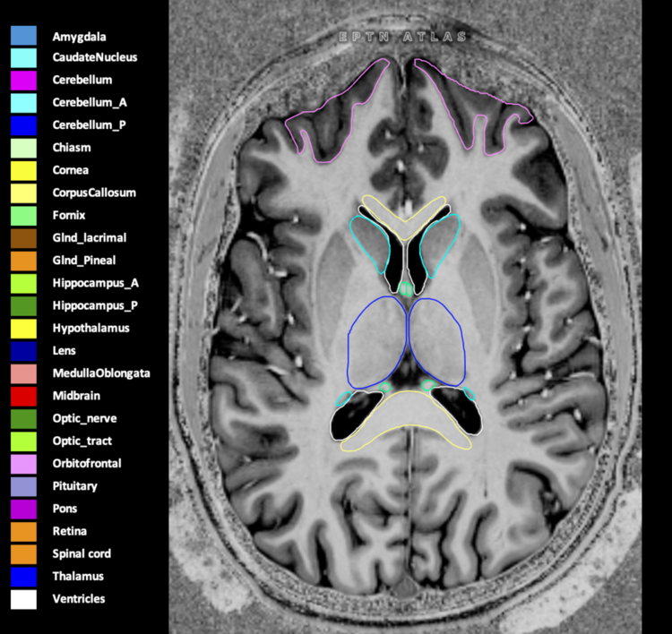The width and height of the screenshot is (672, 634).
Task: Click the "Pituitary" legend label
Action: click(x=74, y=486)
